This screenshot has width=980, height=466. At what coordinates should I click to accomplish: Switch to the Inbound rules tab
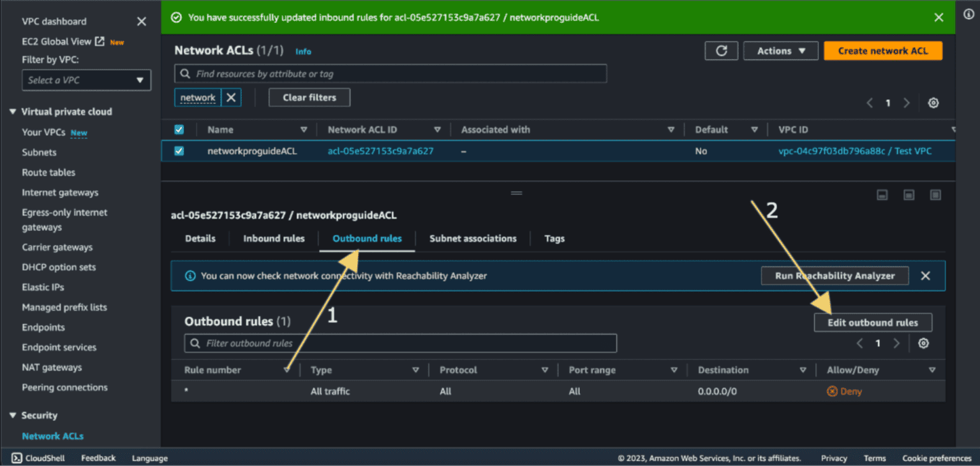pos(274,238)
